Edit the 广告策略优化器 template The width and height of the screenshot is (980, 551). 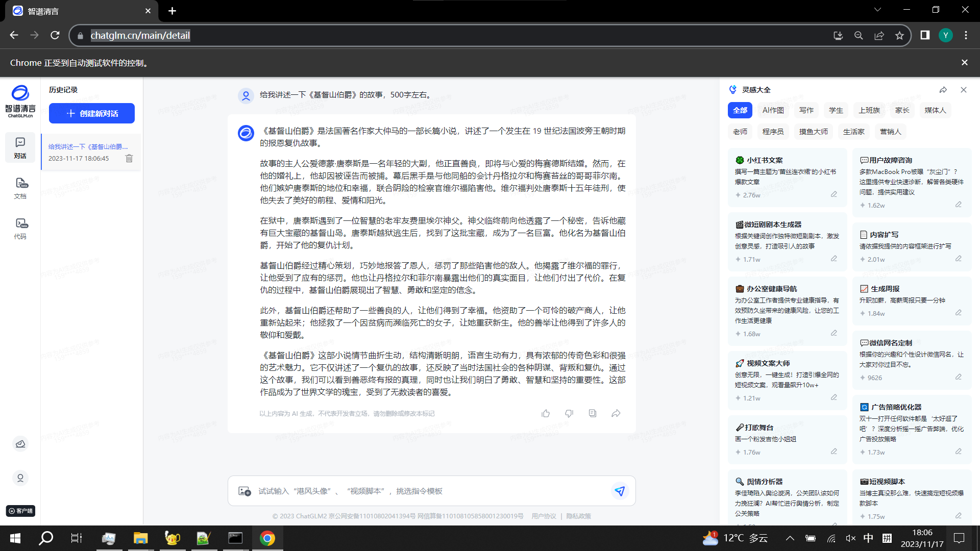tap(959, 452)
